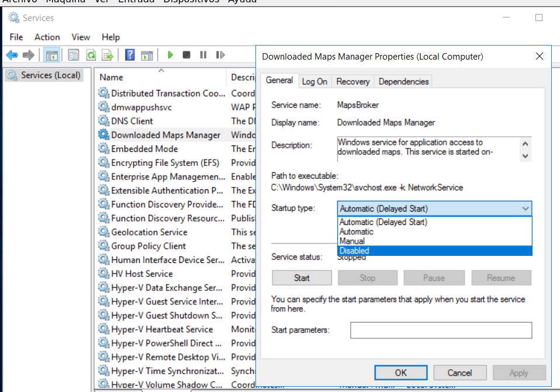This screenshot has height=392, width=560.
Task: Choose Automatic startup type option
Action: 435,232
